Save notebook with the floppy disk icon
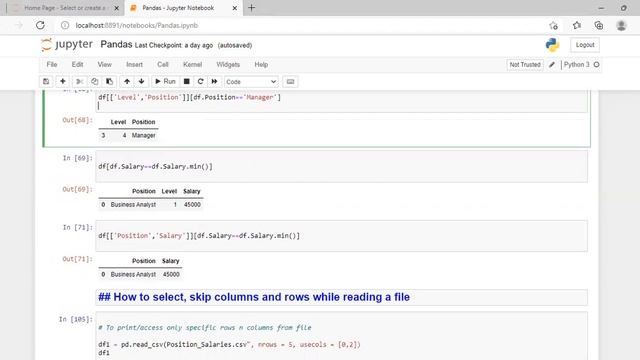This screenshot has width=640, height=360. (x=46, y=82)
